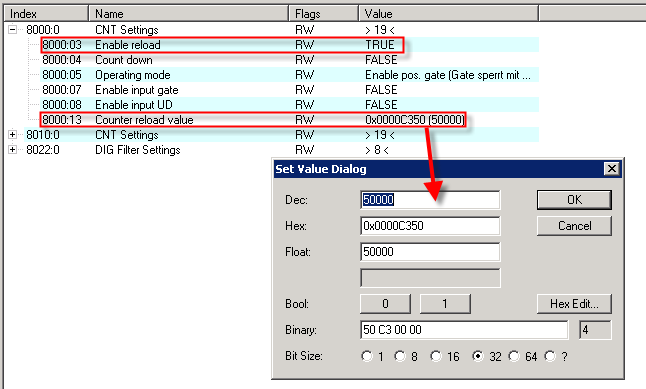Click the Hex input field
The width and height of the screenshot is (646, 389).
(x=430, y=226)
